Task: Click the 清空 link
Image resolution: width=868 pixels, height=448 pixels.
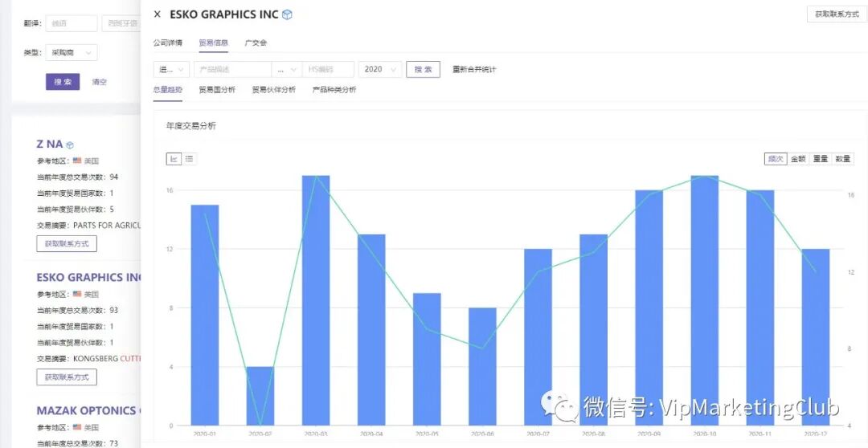Action: [100, 82]
